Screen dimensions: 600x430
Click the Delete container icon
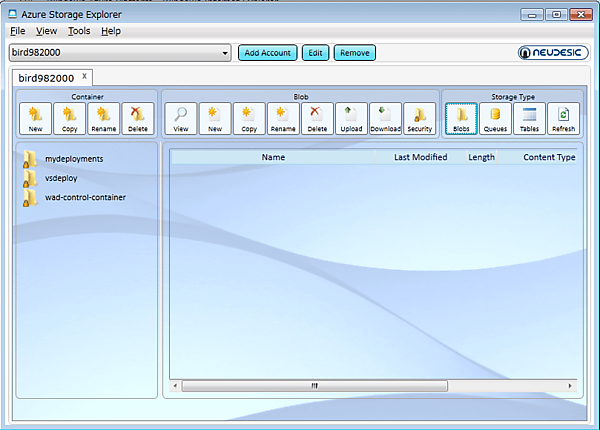tap(137, 119)
